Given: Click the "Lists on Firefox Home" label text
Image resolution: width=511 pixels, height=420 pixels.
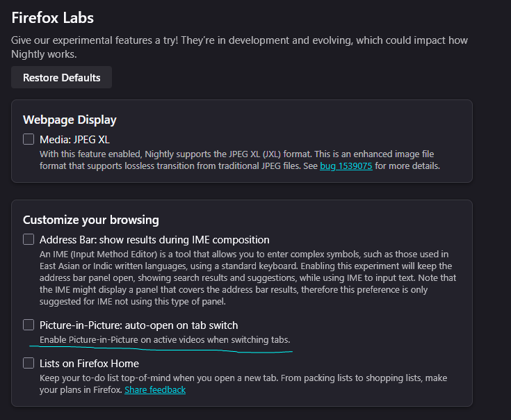Looking at the screenshot, I should [89, 363].
